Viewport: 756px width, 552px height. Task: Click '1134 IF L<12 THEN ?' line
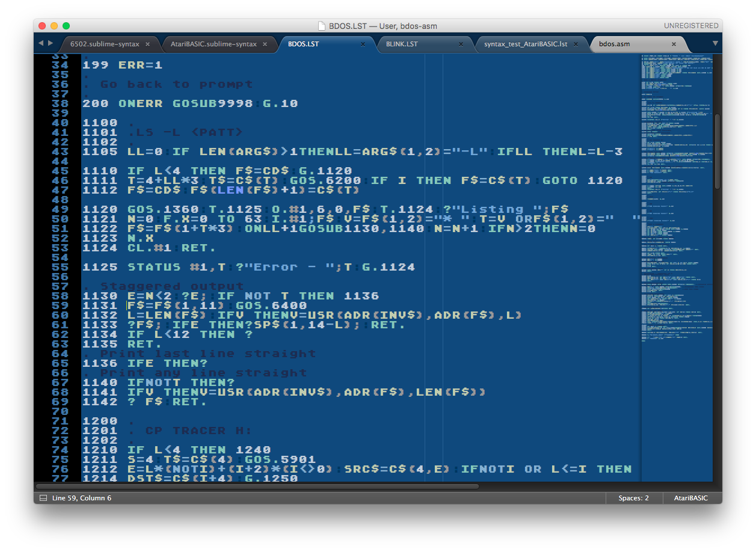[x=167, y=334]
